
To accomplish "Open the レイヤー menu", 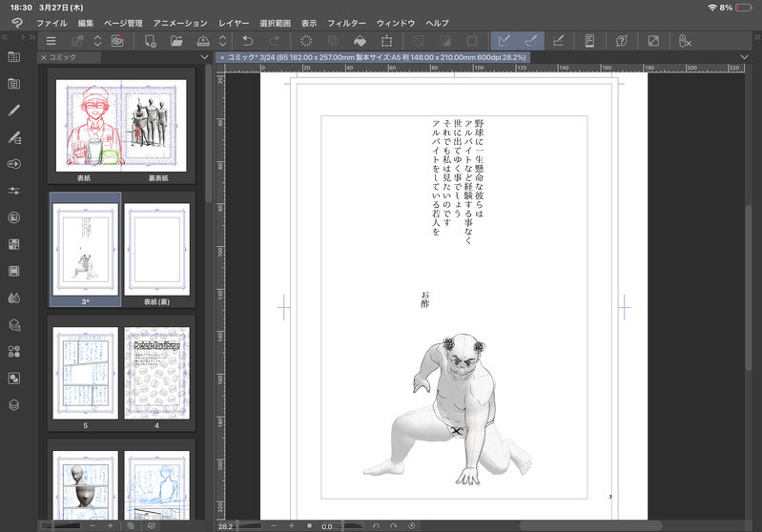I will (234, 22).
